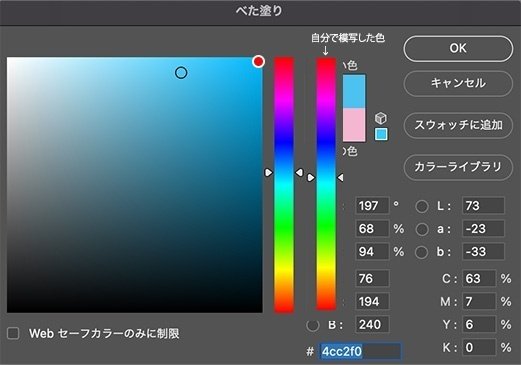This screenshot has width=521, height=365.
Task: Click left arrow handle of second hue slider
Action: [311, 178]
